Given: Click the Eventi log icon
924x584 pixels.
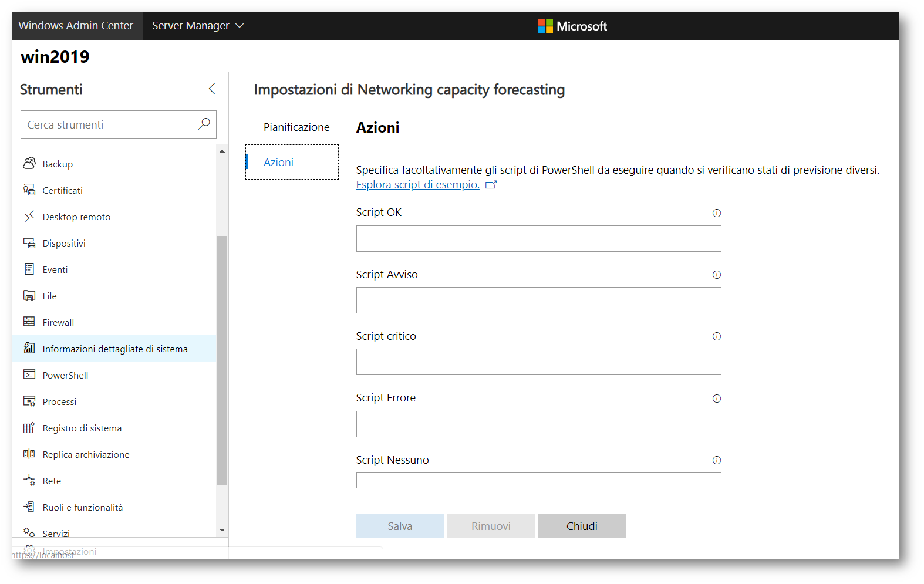Looking at the screenshot, I should [29, 269].
